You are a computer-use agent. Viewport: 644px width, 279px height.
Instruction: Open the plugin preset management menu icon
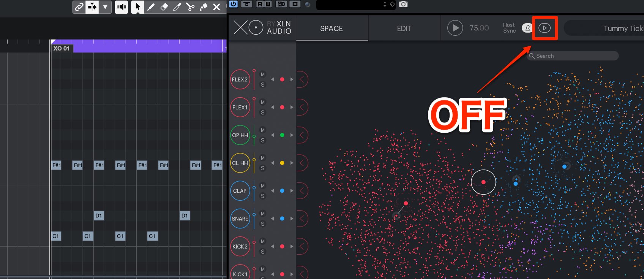(x=295, y=4)
